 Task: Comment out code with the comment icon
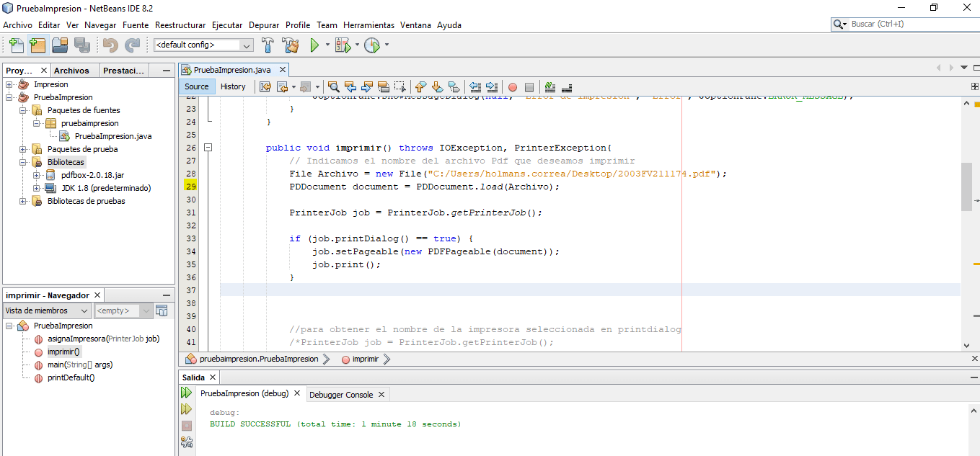[x=549, y=86]
